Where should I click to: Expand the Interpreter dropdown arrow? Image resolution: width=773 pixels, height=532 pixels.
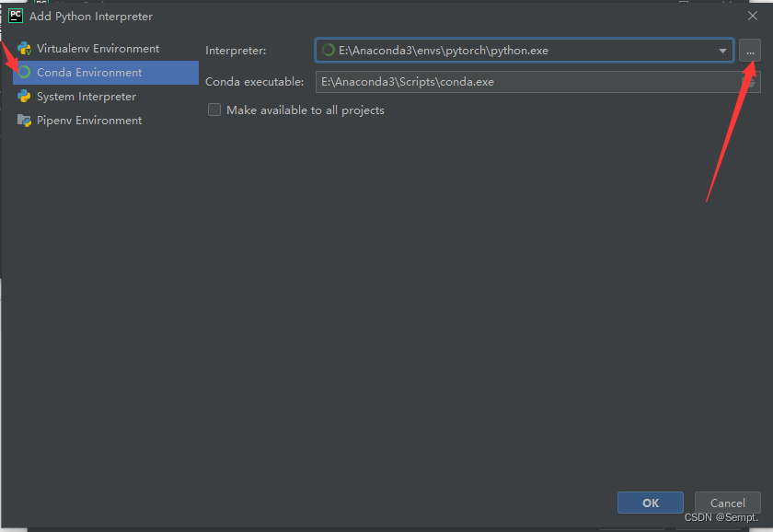click(x=722, y=51)
